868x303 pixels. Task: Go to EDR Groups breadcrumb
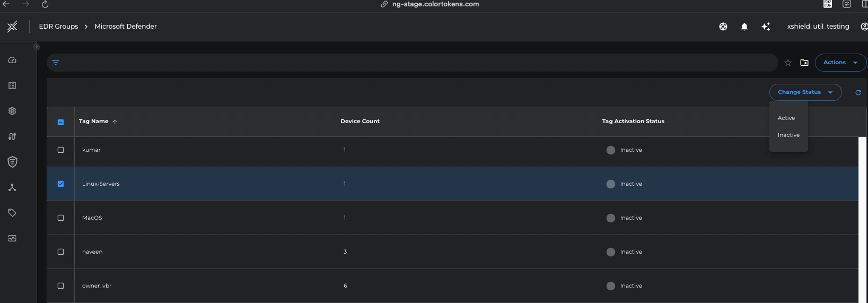[x=58, y=27]
